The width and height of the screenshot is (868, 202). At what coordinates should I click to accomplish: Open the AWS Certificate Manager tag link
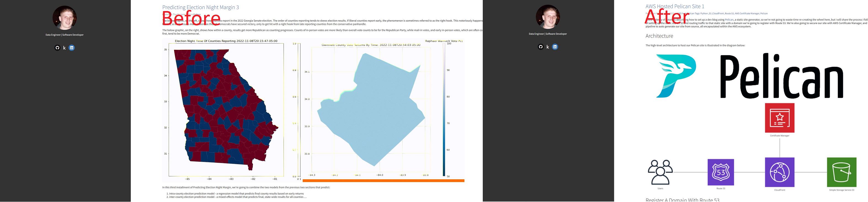point(747,14)
